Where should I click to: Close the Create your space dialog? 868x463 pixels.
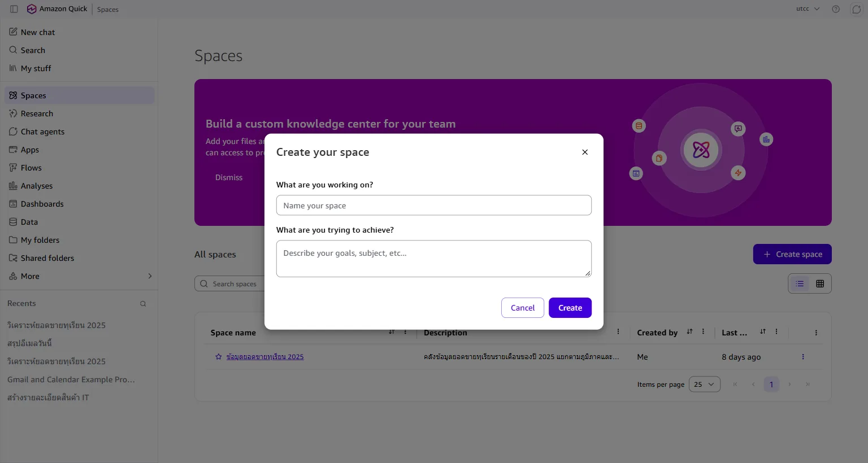point(585,152)
